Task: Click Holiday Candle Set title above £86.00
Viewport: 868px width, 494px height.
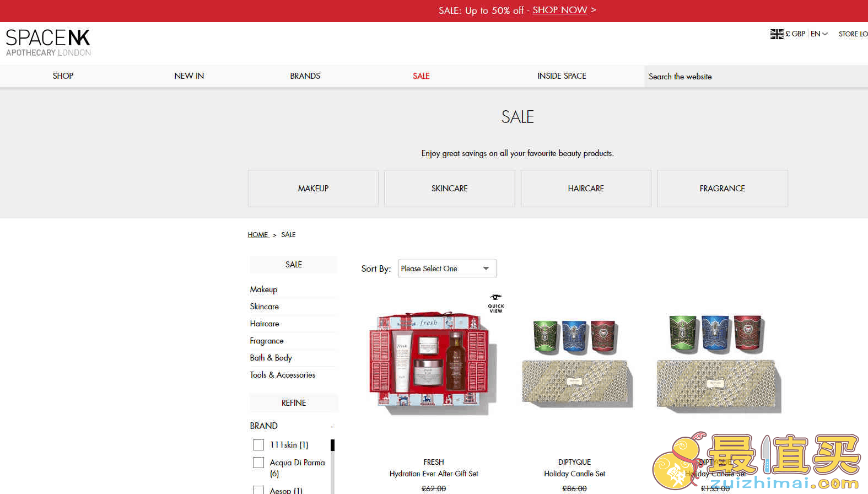Action: (574, 474)
